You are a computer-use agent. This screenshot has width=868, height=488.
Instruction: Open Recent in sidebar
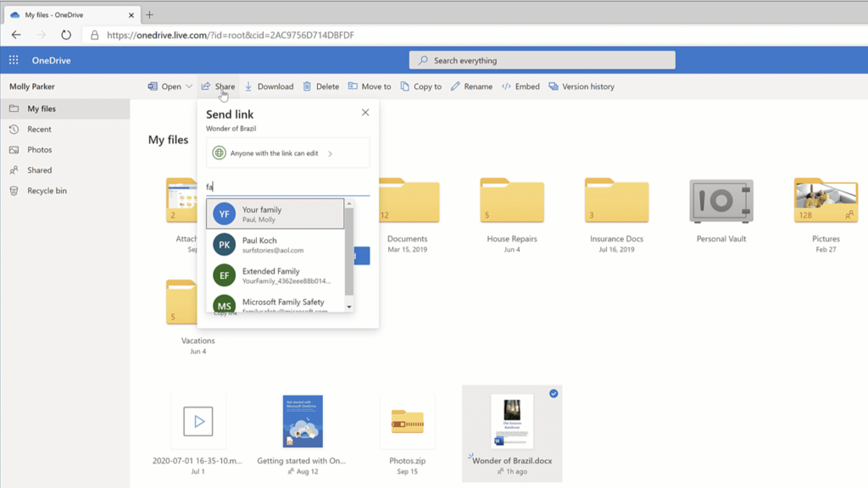click(64, 129)
